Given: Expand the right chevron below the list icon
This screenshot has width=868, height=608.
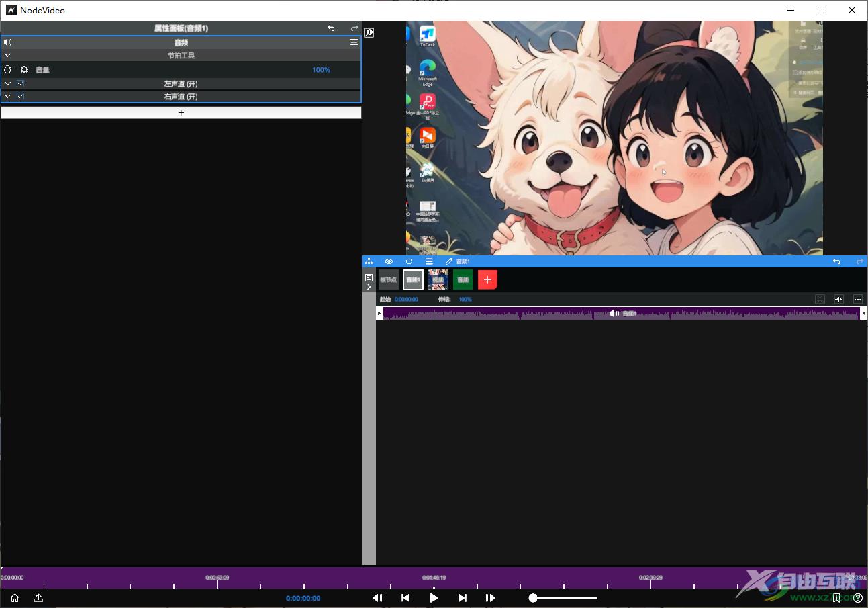Looking at the screenshot, I should click(369, 287).
